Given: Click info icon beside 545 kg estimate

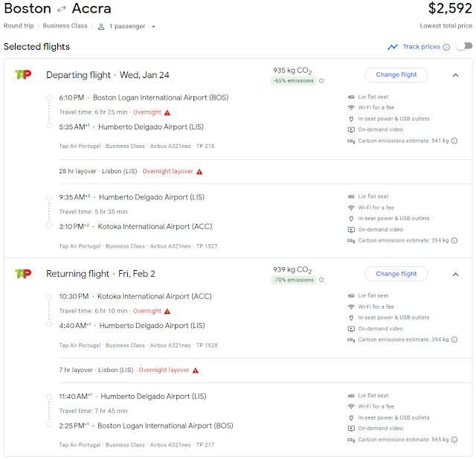Looking at the screenshot, I should [454, 440].
